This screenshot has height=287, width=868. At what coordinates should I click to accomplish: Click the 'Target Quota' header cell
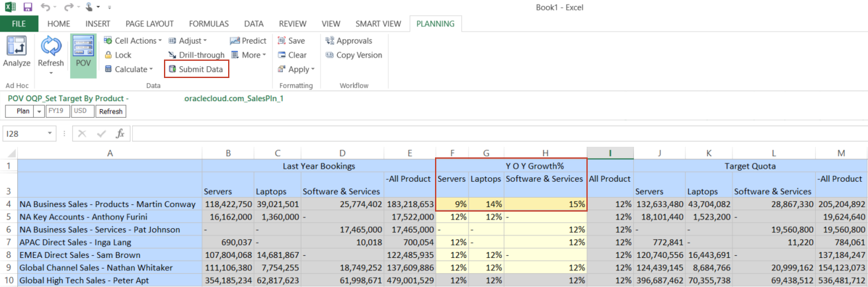coord(750,166)
